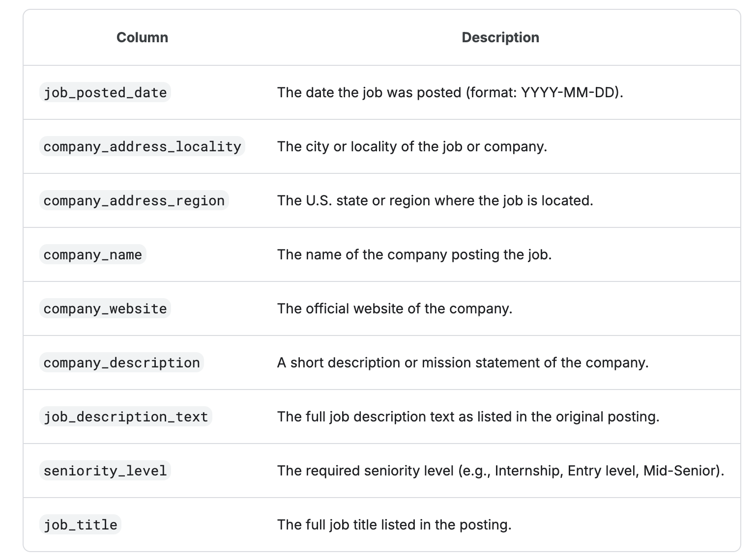756x557 pixels.
Task: Select the company posting the job description
Action: [414, 254]
